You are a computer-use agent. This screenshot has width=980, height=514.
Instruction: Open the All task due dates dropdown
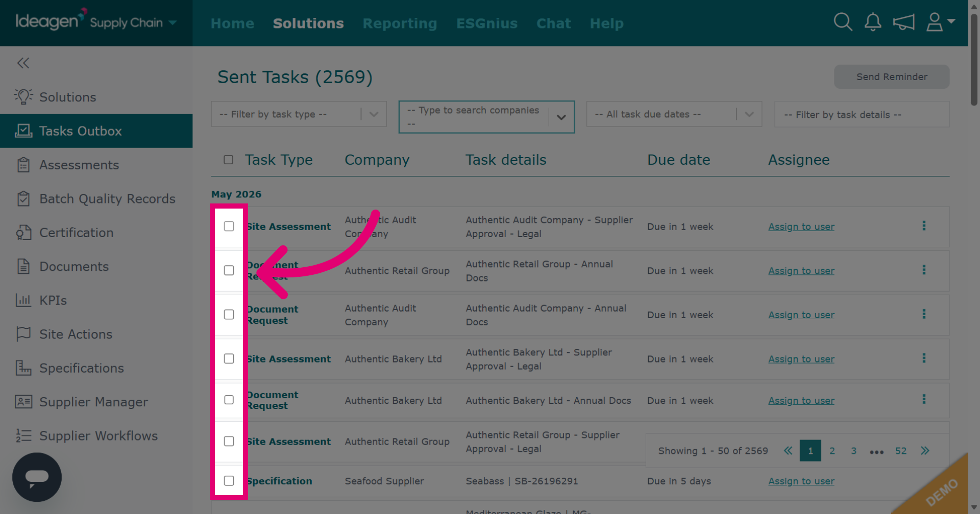coord(674,114)
